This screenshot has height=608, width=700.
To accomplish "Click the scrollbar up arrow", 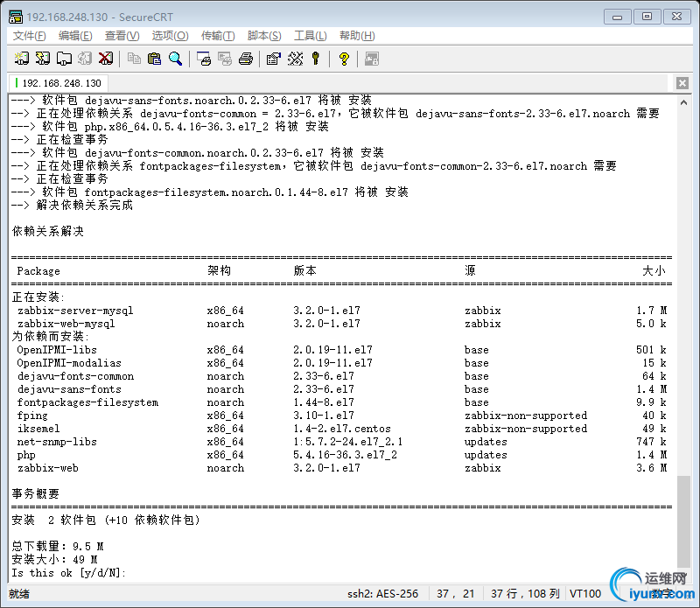I will click(683, 102).
